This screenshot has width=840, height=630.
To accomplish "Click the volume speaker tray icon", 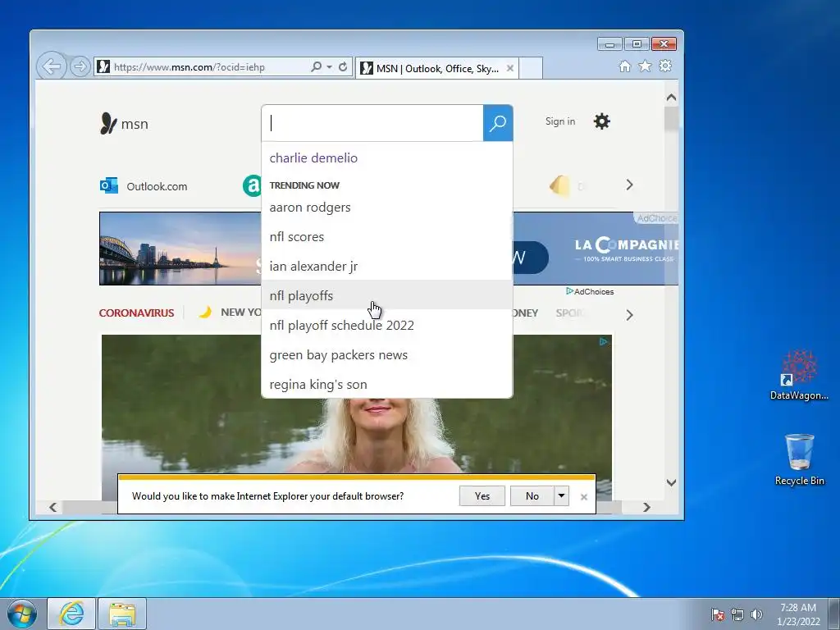I will coord(756,614).
